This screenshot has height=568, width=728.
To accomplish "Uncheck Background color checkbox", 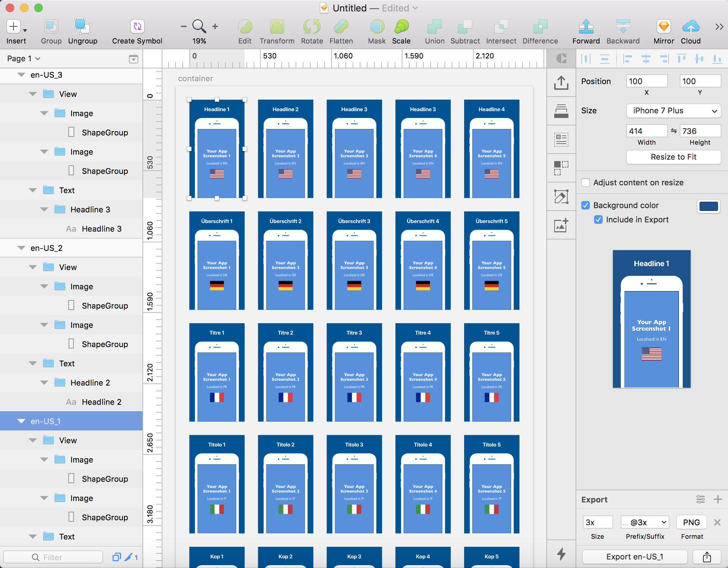I will click(x=586, y=205).
